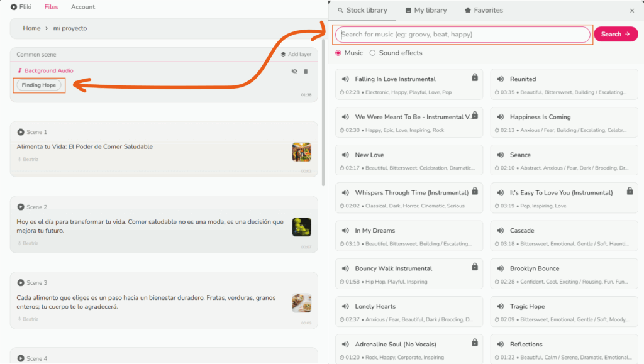
Task: Play Scene 1 preview
Action: 21,132
